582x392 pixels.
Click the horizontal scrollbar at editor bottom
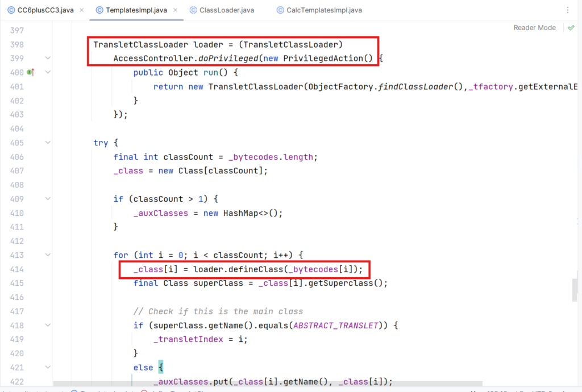[x=267, y=383]
